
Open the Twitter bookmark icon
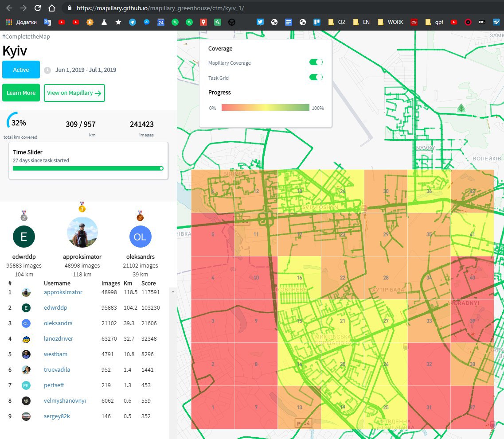260,22
